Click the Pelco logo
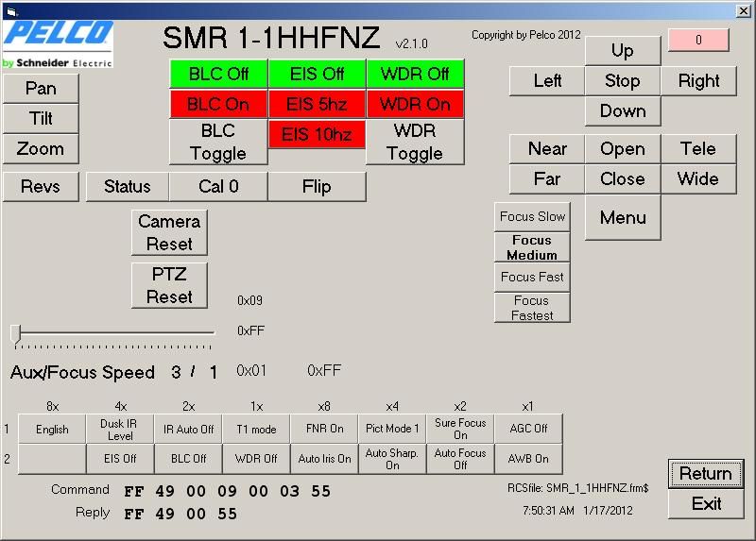Screen dimensions: 756x541 (x=58, y=44)
